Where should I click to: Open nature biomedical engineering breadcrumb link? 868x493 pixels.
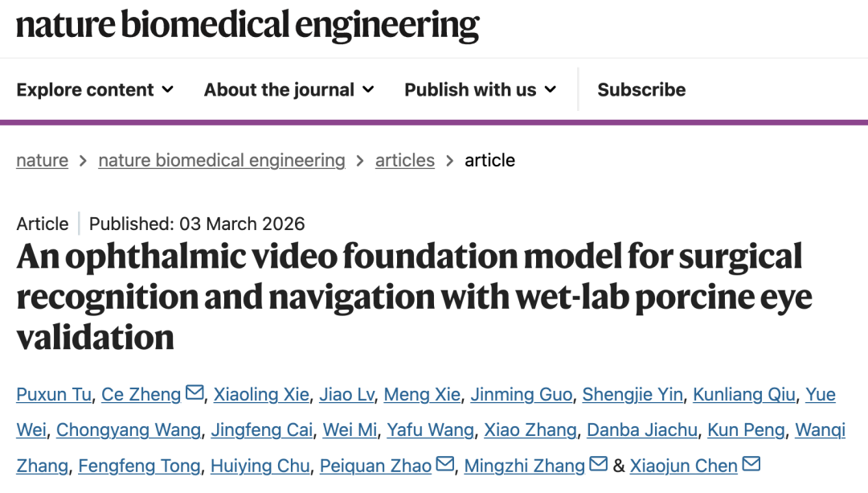(221, 160)
